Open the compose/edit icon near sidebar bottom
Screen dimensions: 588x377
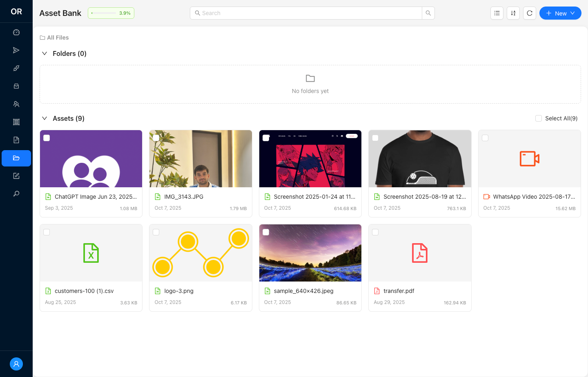[16, 175]
